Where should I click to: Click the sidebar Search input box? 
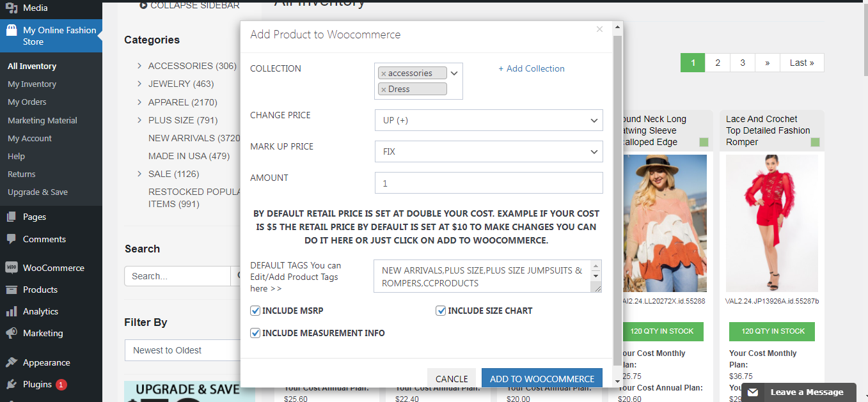click(177, 276)
